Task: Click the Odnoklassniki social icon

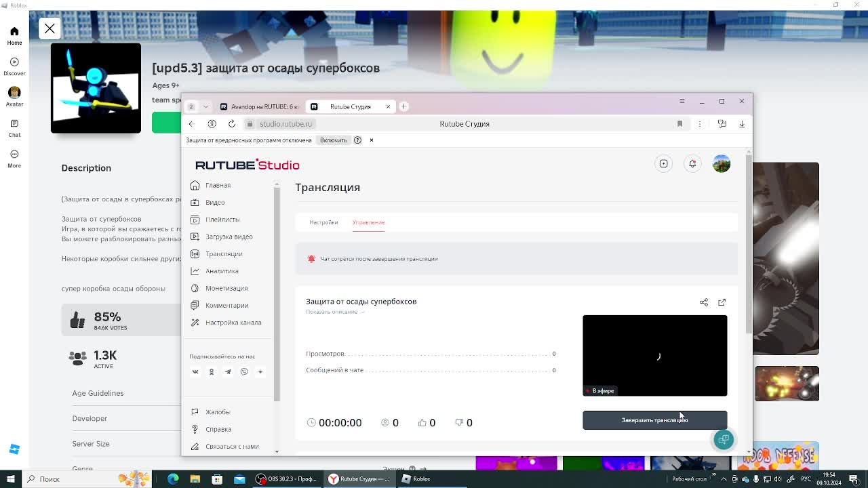Action: point(212,371)
